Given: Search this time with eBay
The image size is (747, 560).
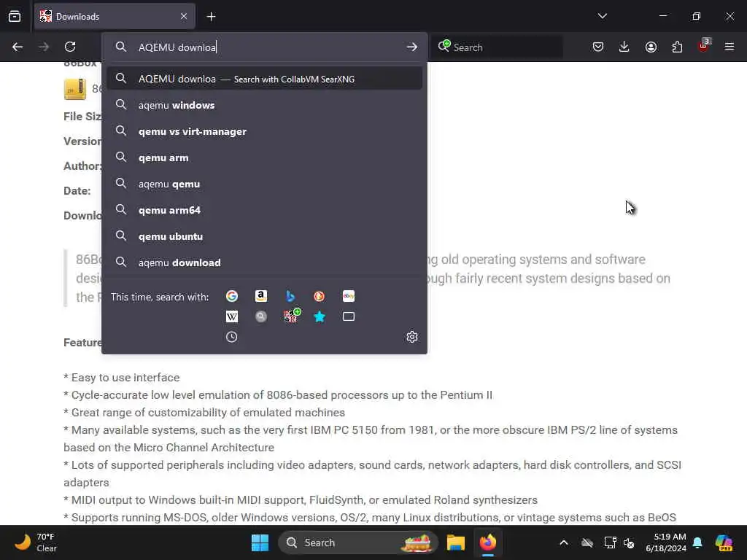Looking at the screenshot, I should coord(348,296).
